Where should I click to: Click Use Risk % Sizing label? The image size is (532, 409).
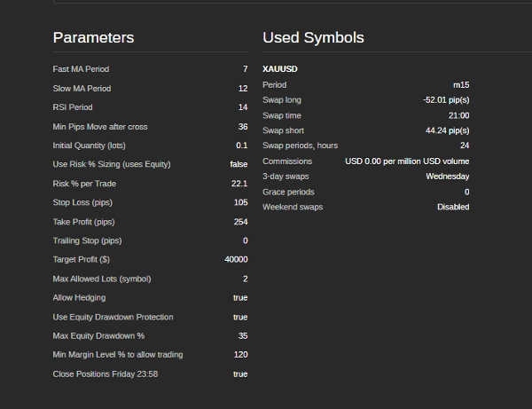coord(112,164)
